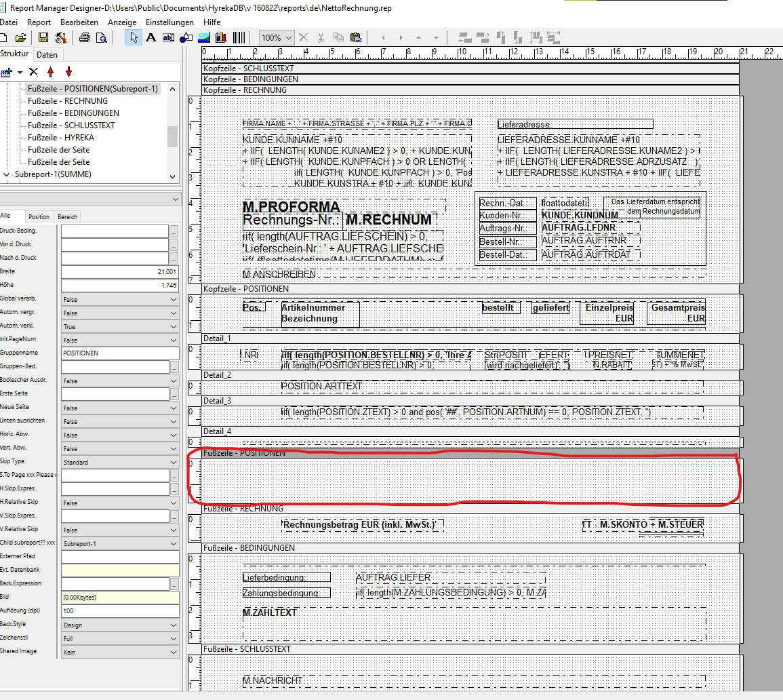This screenshot has height=700, width=783.
Task: Print the report with the printer icon
Action: tap(84, 37)
